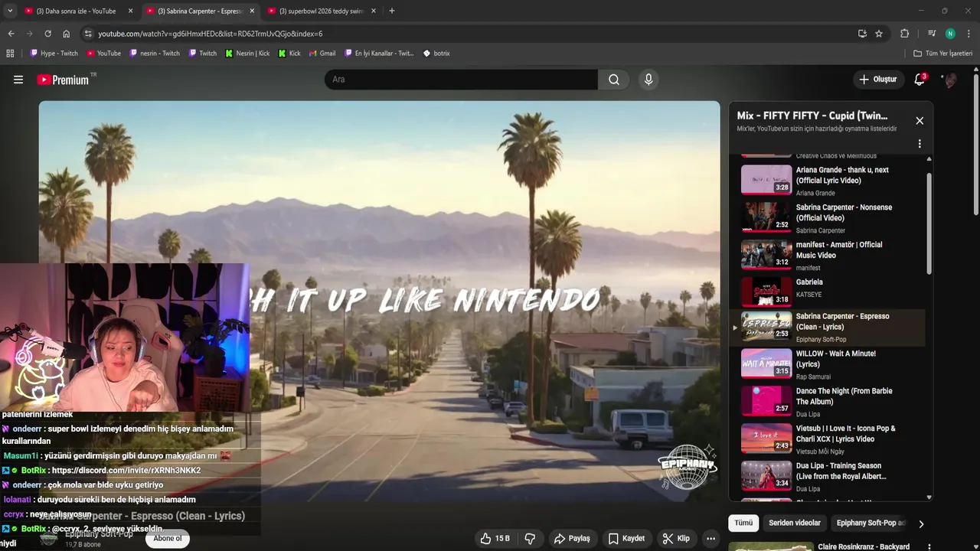Create a clip with Klip button

[676, 539]
